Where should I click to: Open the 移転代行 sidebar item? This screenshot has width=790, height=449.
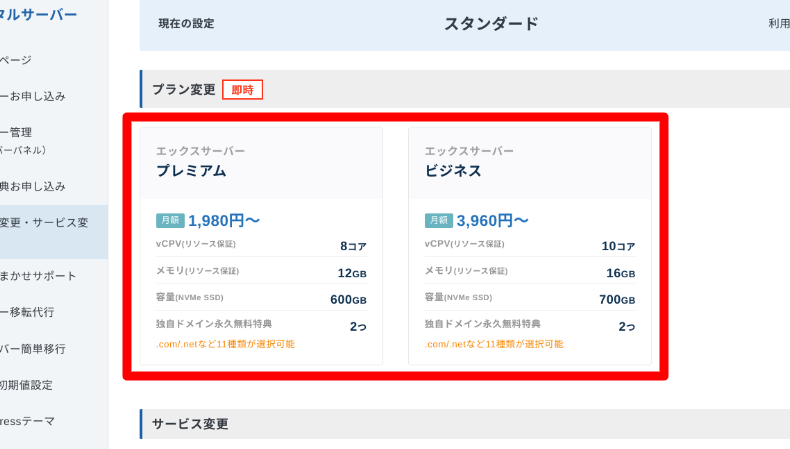(27, 312)
